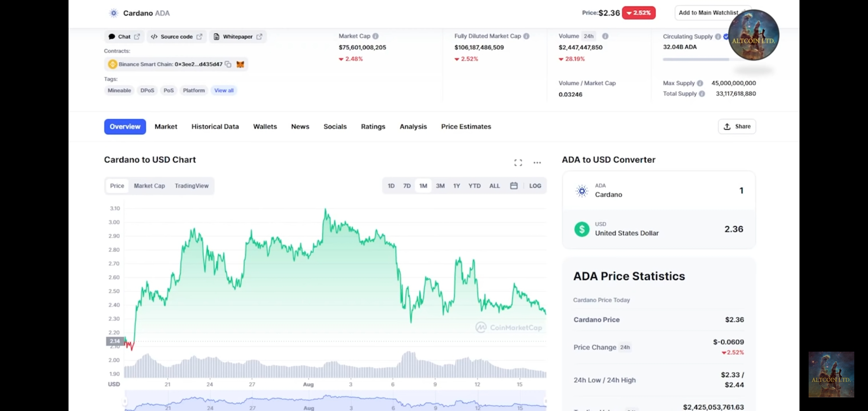Click the Cardano Price $2.36 value
Viewport: 868px width, 411px height.
pyautogui.click(x=734, y=320)
